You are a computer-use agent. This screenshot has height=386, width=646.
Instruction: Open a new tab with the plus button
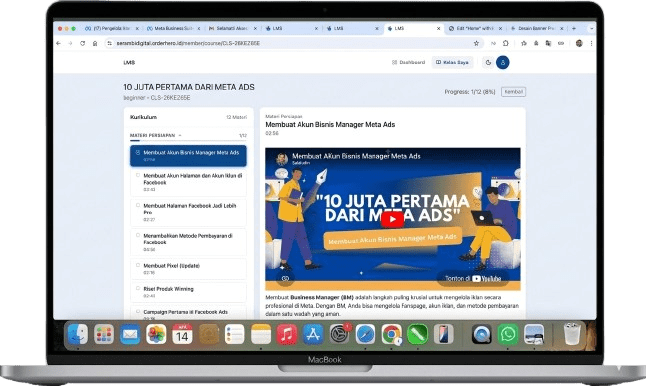point(574,28)
